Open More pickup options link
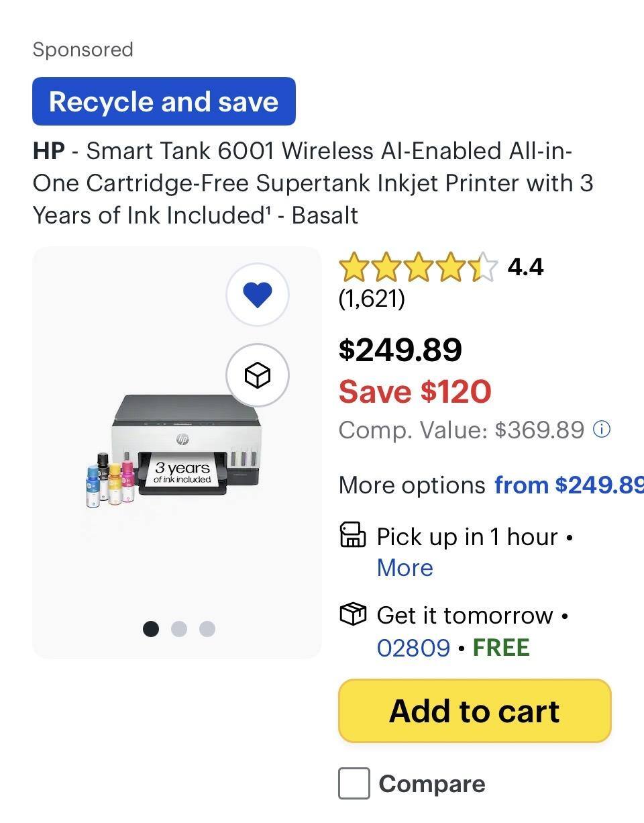 pos(405,568)
